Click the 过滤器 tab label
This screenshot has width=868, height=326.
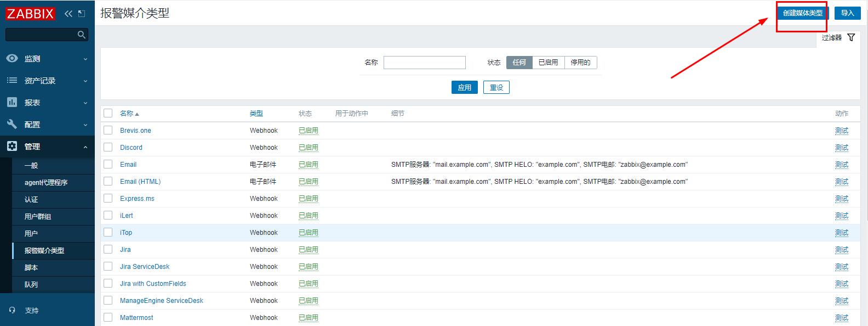click(832, 38)
